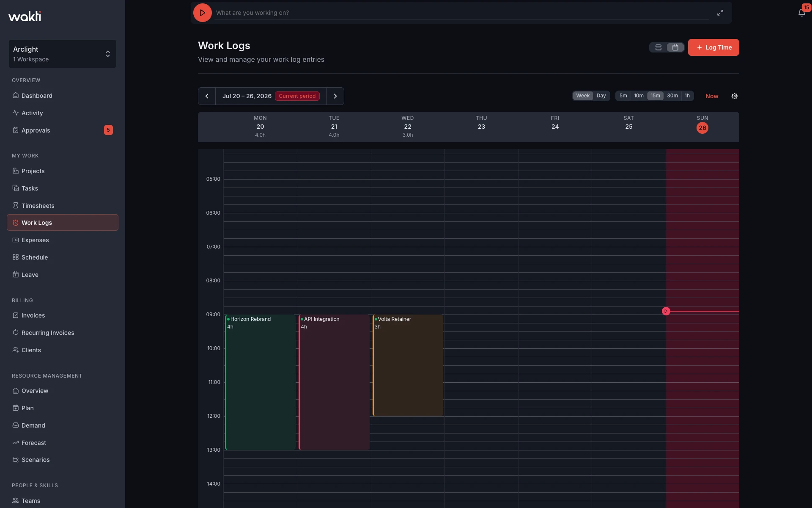This screenshot has width=812, height=508.
Task: Set the grid interval to 1h
Action: pyautogui.click(x=687, y=96)
